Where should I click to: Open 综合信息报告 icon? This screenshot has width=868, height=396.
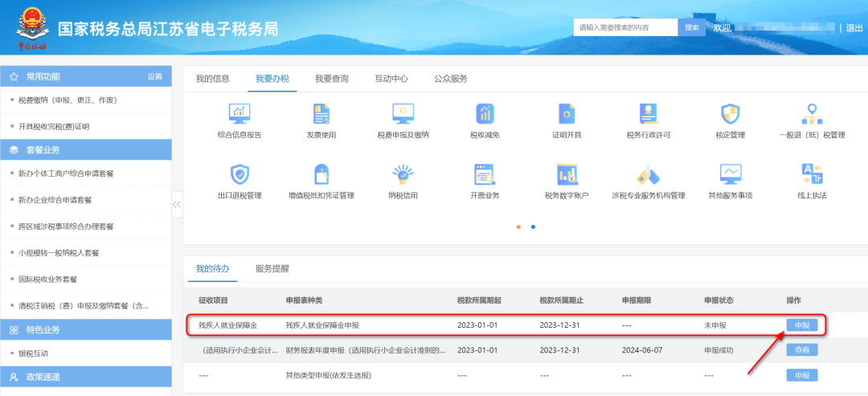(240, 113)
